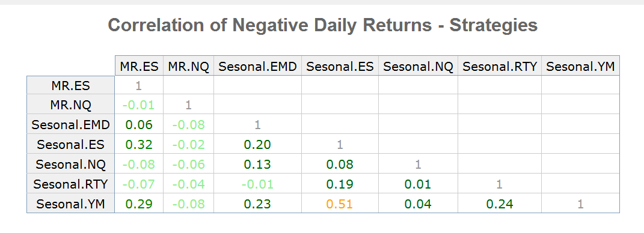Select the Sesonal.EMD row label
The image size is (644, 233).
point(70,124)
